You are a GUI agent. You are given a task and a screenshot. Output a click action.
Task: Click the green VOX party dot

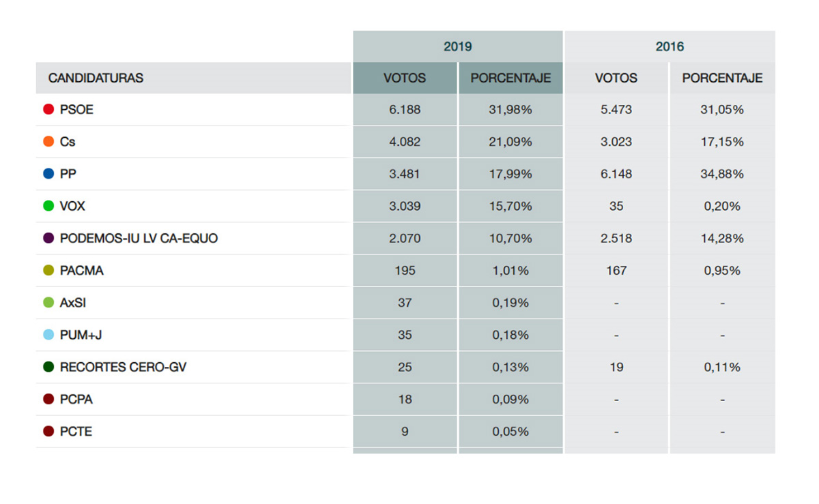pyautogui.click(x=48, y=206)
